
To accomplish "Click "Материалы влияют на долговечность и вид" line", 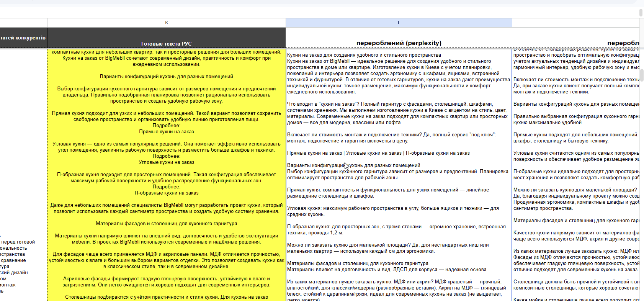I will 387,270.
